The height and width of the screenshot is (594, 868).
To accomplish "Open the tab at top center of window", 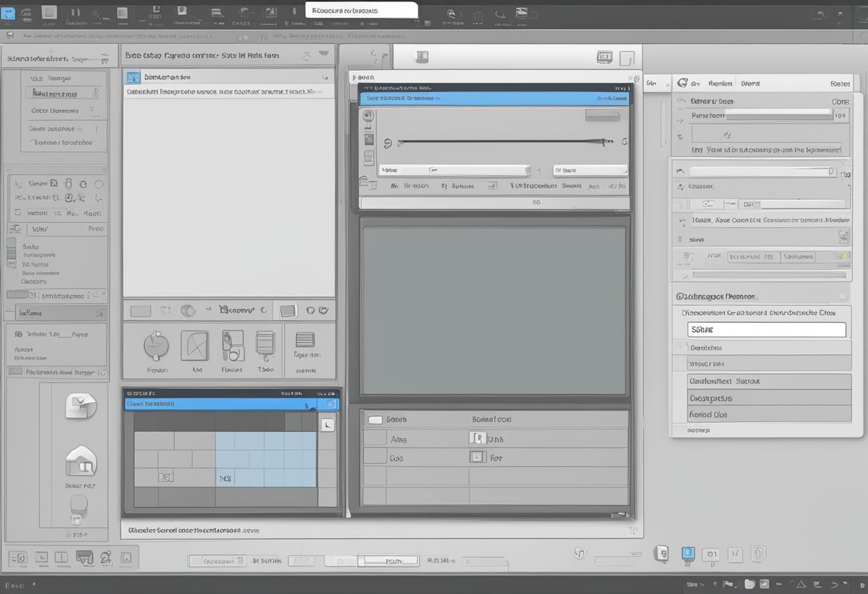I will 361,11.
